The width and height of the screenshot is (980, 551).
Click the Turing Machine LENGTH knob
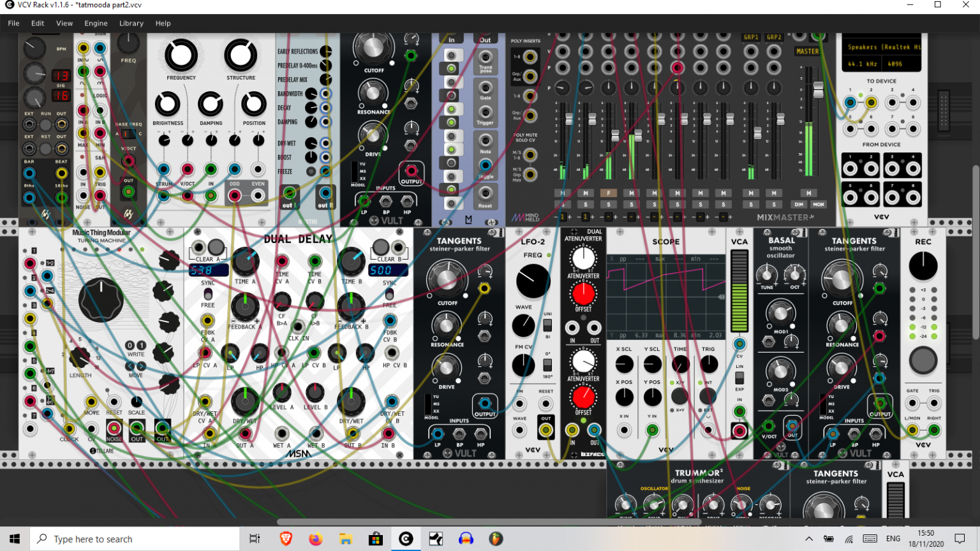[79, 358]
